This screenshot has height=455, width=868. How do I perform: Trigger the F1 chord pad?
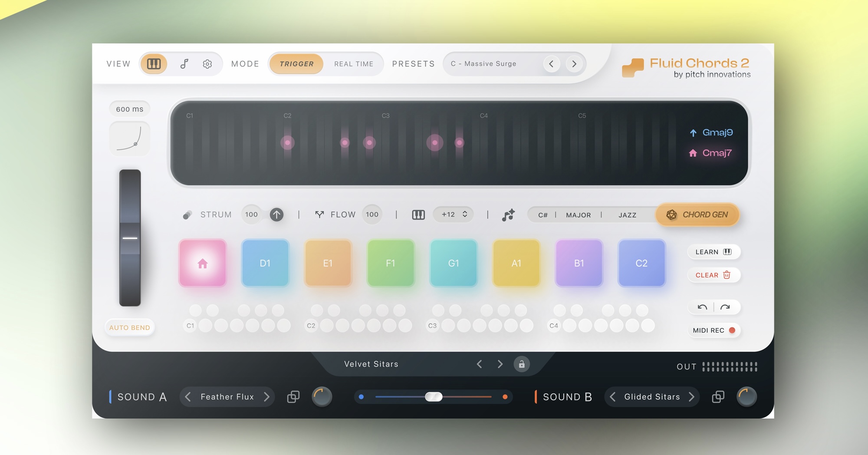[x=391, y=263]
